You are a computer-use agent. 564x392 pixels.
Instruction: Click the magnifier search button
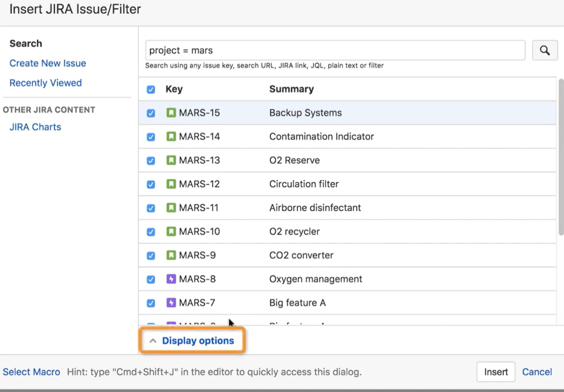coord(545,50)
